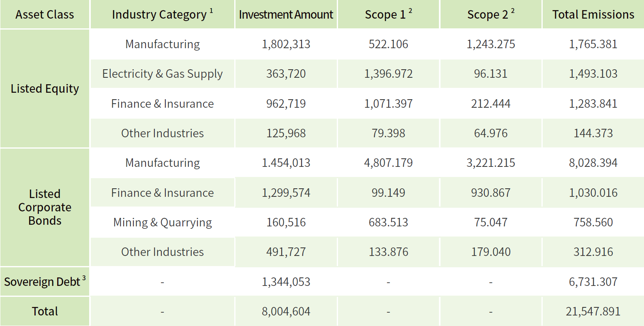This screenshot has width=644, height=326.
Task: Click the Scope 2 column header
Action: (x=490, y=15)
